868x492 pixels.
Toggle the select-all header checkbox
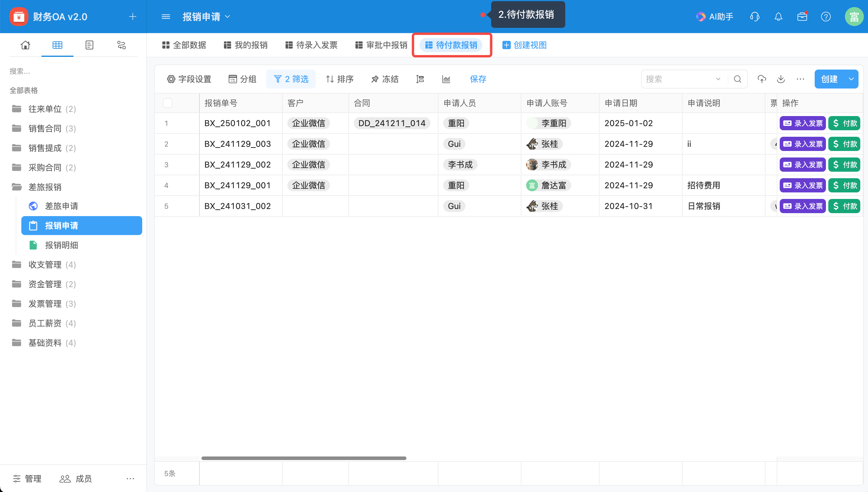[x=168, y=103]
